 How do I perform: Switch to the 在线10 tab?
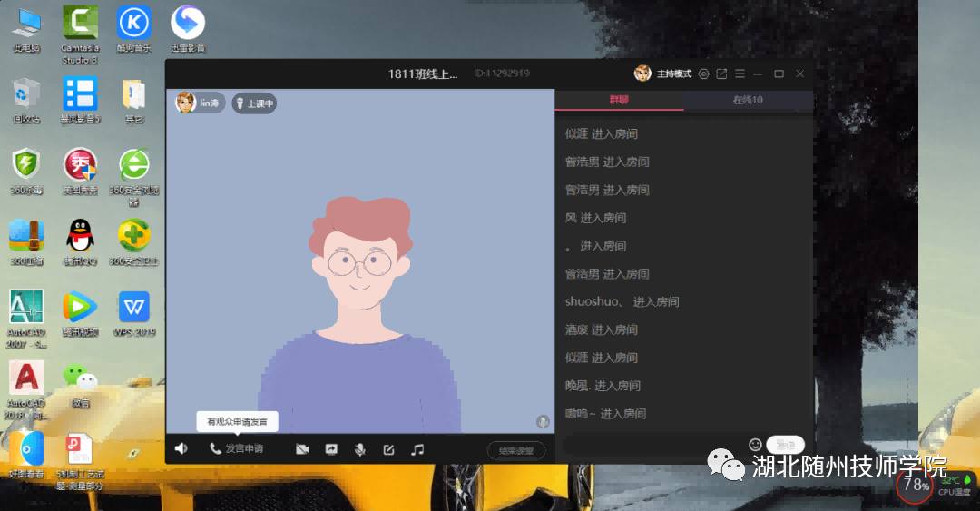(748, 100)
